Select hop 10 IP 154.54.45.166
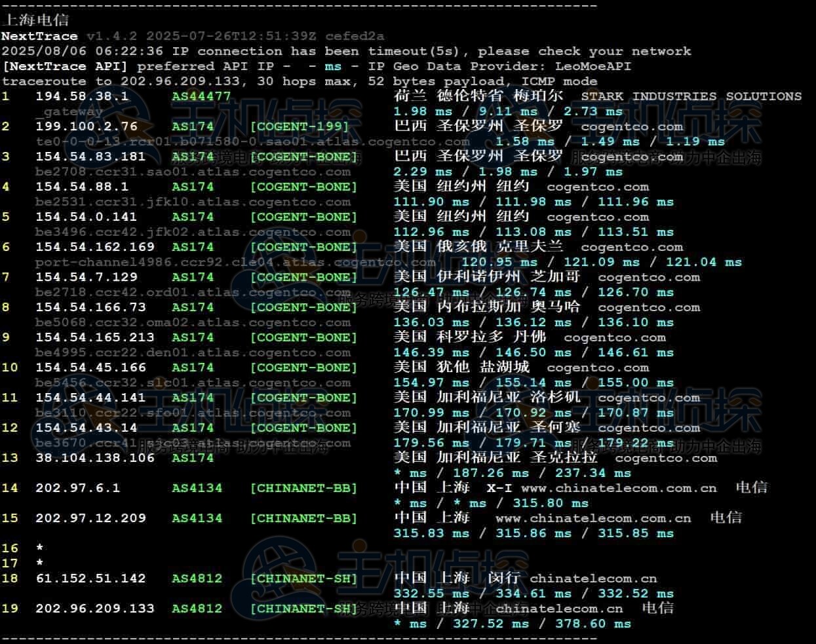Viewport: 816px width, 644px height. (90, 368)
